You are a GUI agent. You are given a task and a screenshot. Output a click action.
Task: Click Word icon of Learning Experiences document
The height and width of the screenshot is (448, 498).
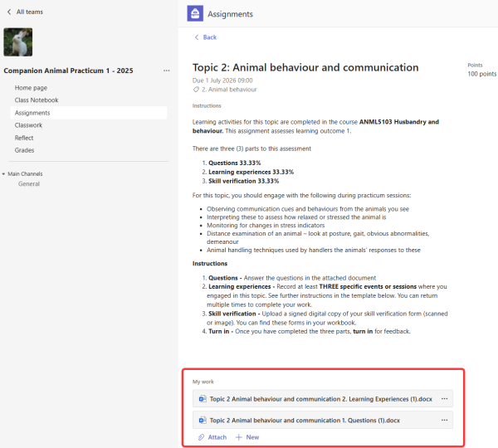click(202, 398)
